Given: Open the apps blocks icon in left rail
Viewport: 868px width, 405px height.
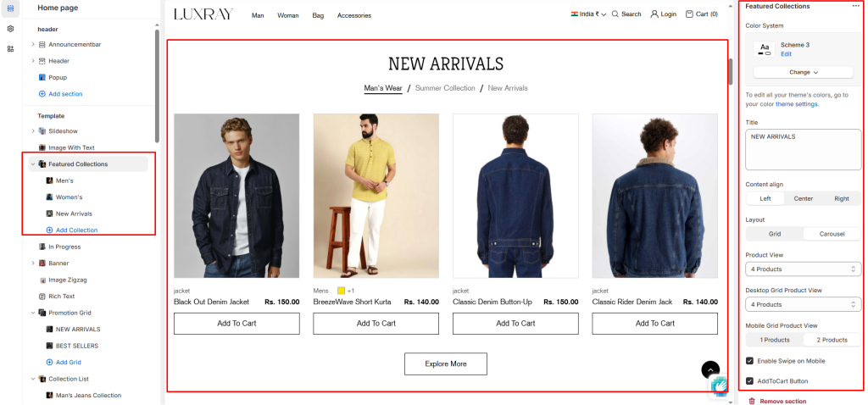Looking at the screenshot, I should 10,48.
